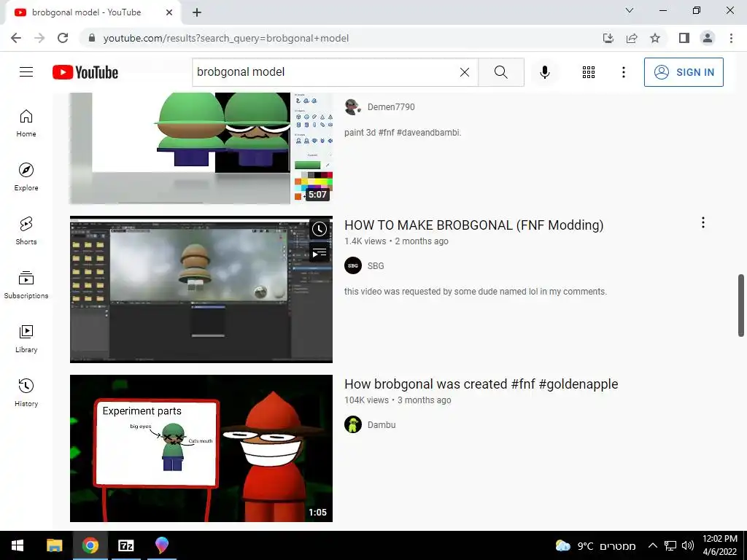Click the paint 3d #fnf #daveandbambi description
747x560 pixels.
[403, 133]
